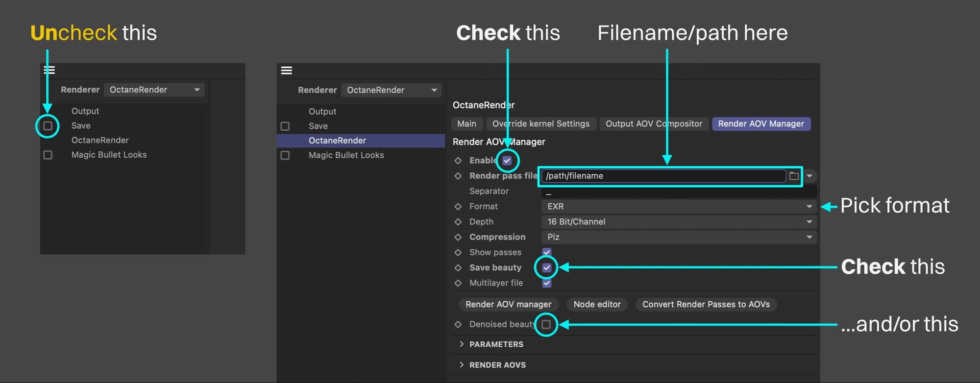Open the Format EXR dropdown

[x=679, y=207]
